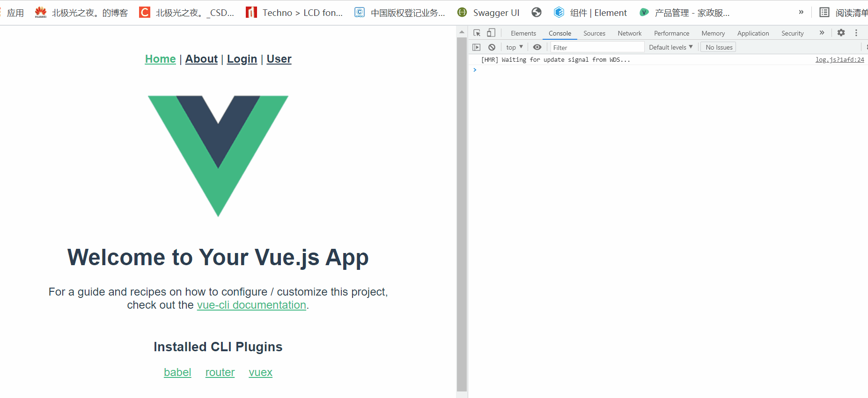868x398 pixels.
Task: Open the router plugin link
Action: [220, 372]
